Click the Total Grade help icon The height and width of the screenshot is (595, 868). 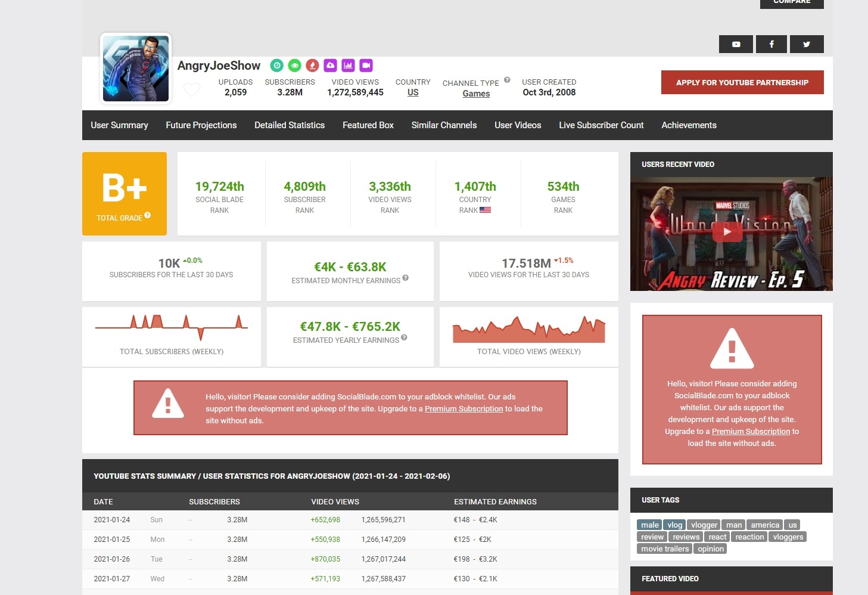(148, 215)
